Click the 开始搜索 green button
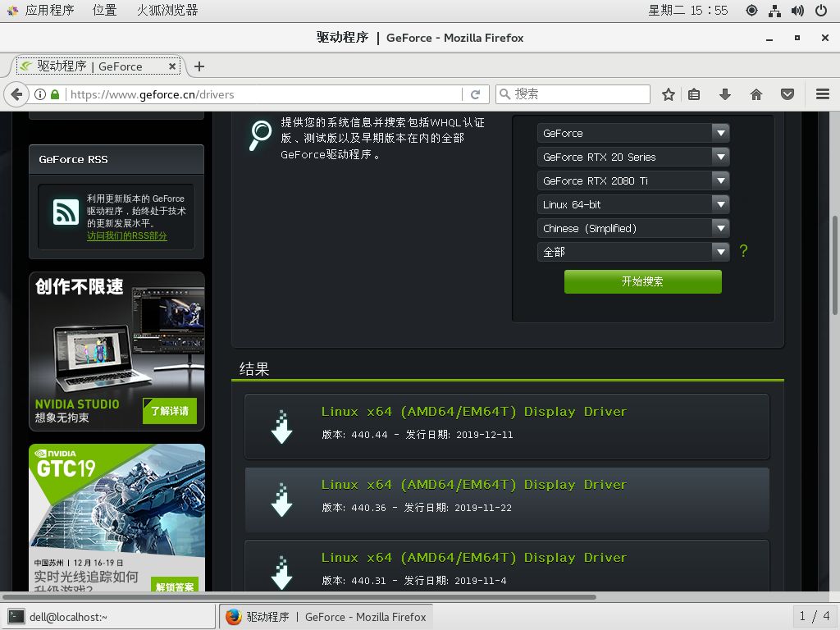The width and height of the screenshot is (840, 630). coord(643,281)
